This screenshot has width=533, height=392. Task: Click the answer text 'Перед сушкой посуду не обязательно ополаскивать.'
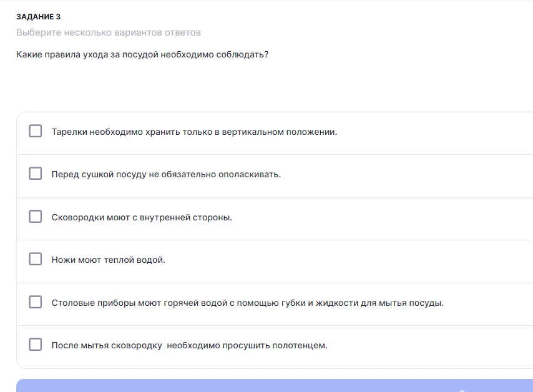pyautogui.click(x=166, y=174)
